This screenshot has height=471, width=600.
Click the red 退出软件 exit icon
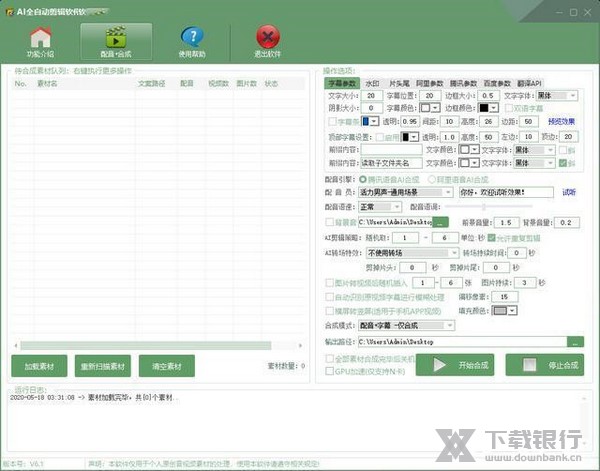[268, 37]
